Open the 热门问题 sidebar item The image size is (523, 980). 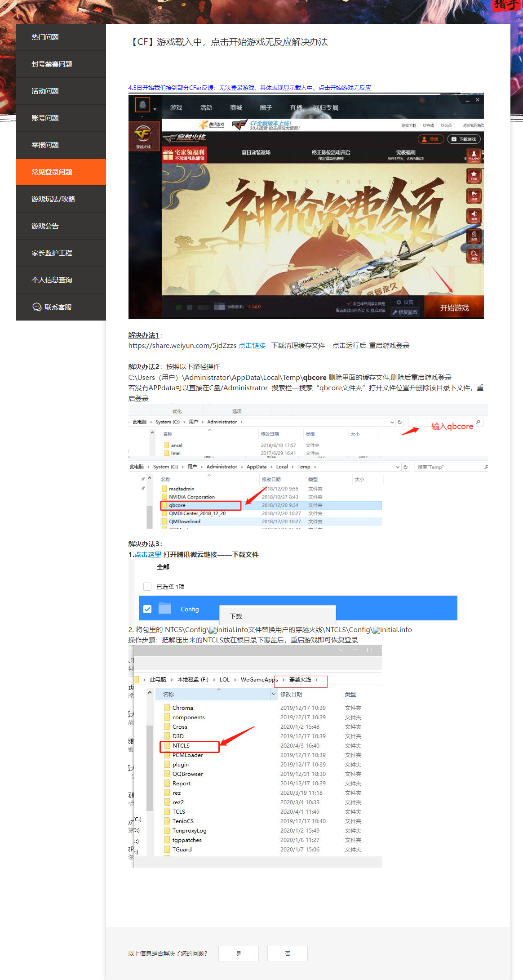pos(61,37)
